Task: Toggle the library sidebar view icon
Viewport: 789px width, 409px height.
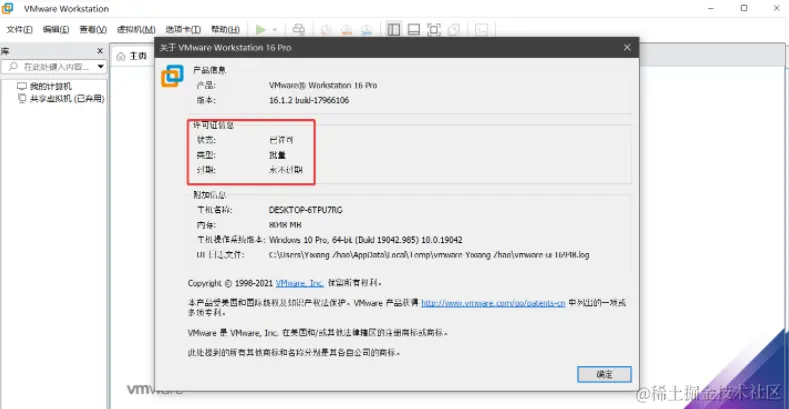Action: click(394, 30)
